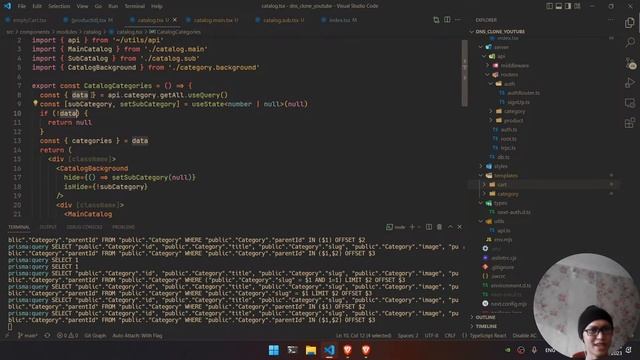Open the Source Control view with its badge
Viewport: 640px width, 360px height.
click(630, 63)
